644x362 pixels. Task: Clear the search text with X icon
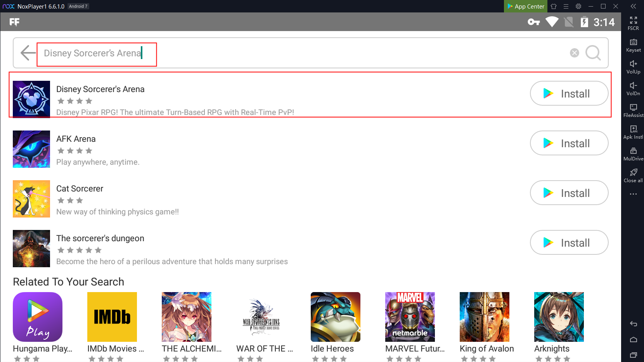(574, 53)
